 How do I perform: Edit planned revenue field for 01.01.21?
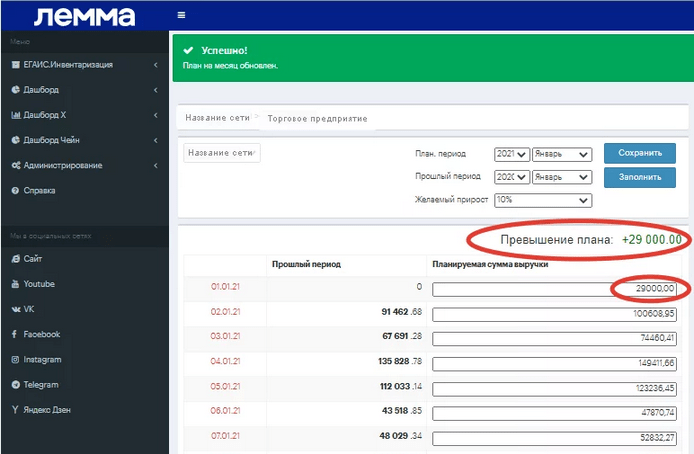click(x=554, y=289)
